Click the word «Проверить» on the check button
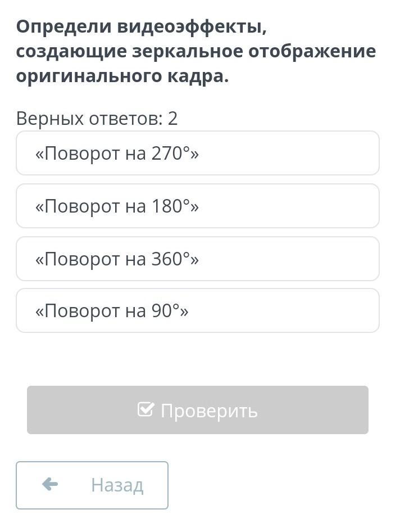This screenshot has width=400, height=532. pyautogui.click(x=209, y=411)
